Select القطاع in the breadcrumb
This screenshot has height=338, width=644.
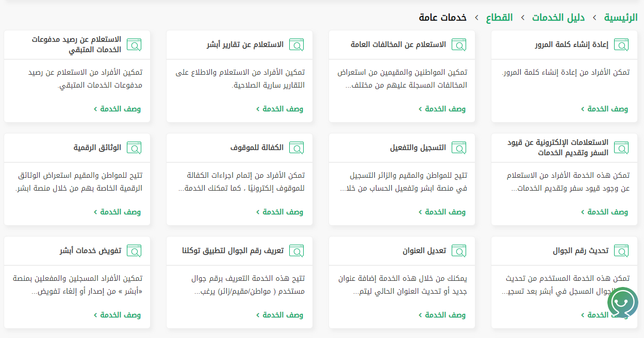(499, 18)
